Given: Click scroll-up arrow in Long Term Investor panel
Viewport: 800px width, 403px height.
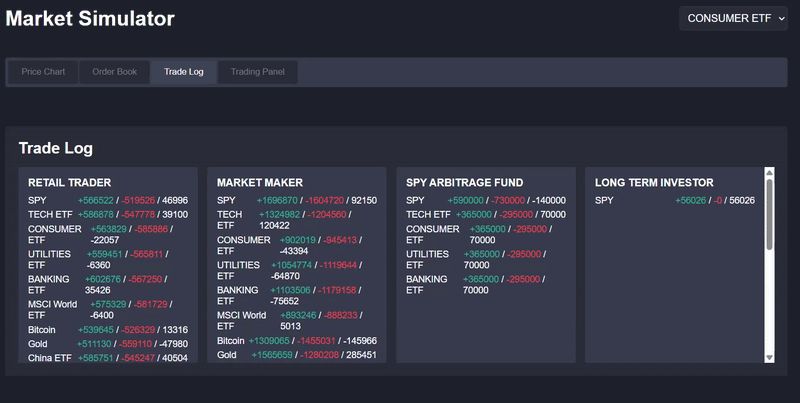Looking at the screenshot, I should pos(769,173).
